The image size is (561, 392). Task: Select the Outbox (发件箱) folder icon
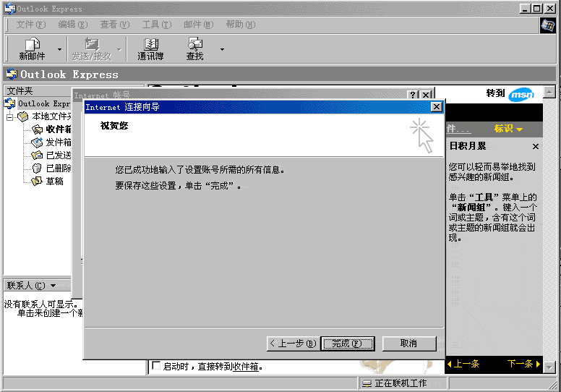click(37, 142)
